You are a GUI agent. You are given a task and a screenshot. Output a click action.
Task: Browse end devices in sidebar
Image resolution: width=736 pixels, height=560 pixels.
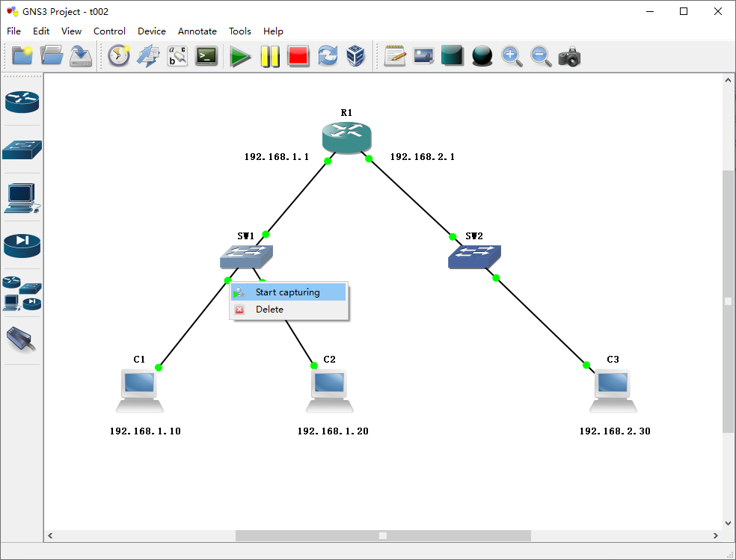(22, 198)
